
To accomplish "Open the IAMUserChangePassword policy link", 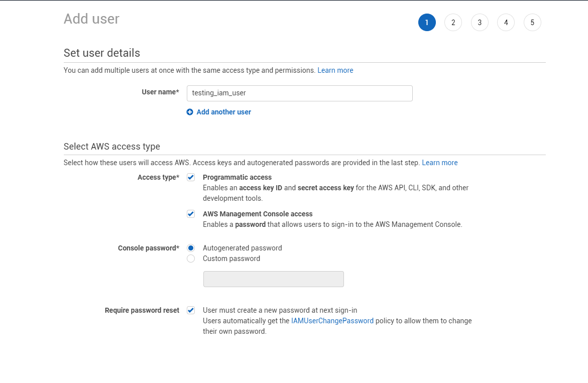I will click(x=332, y=321).
